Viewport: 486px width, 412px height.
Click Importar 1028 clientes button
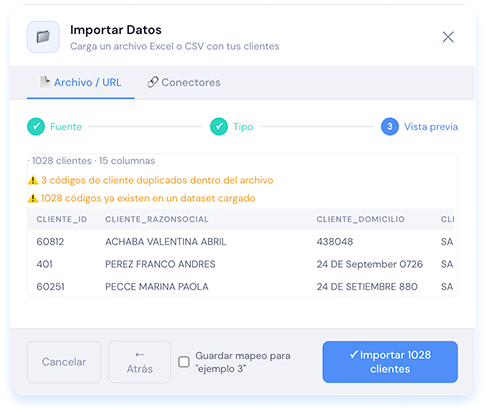pyautogui.click(x=390, y=362)
